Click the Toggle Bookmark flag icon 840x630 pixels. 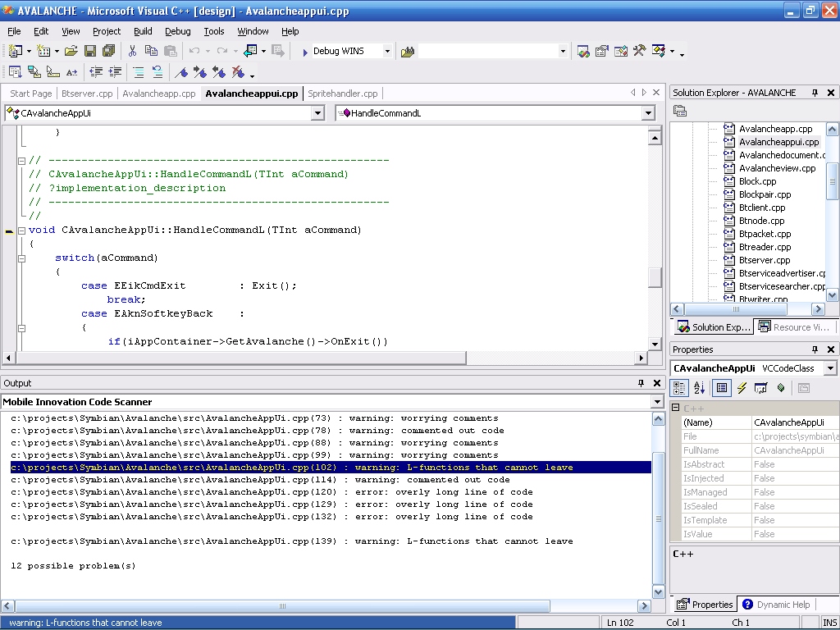181,72
